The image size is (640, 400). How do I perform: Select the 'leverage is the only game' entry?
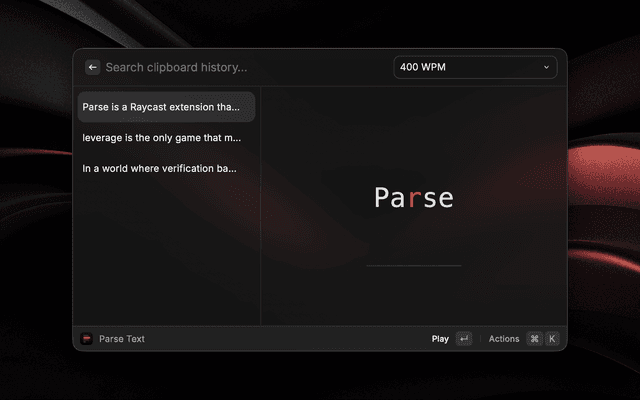click(x=166, y=137)
